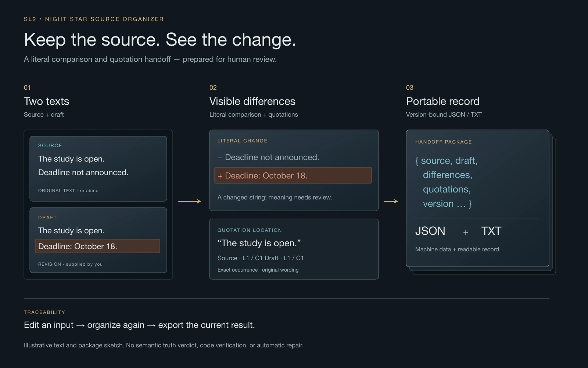The width and height of the screenshot is (588, 368).
Task: Click the "{ source, draft," line
Action: click(446, 161)
